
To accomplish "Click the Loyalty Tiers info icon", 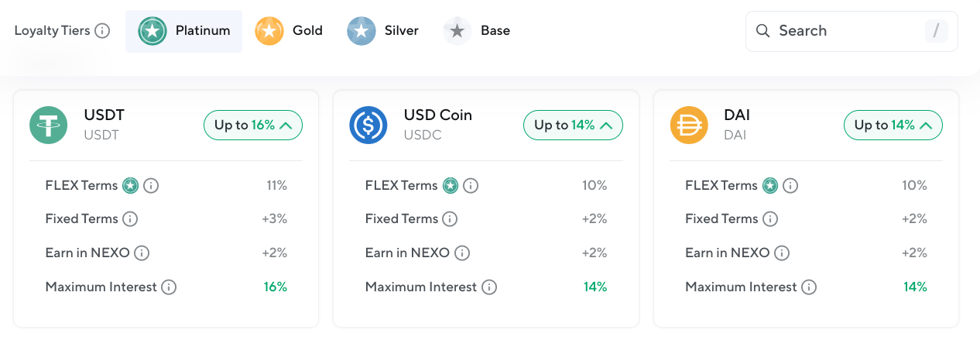I will (102, 31).
